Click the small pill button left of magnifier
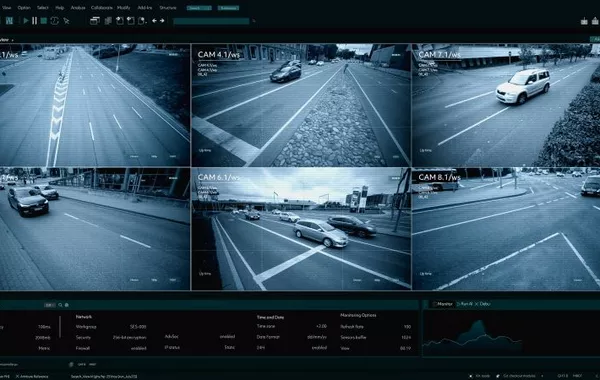Viewport: 600px width, 380px height. (49, 305)
